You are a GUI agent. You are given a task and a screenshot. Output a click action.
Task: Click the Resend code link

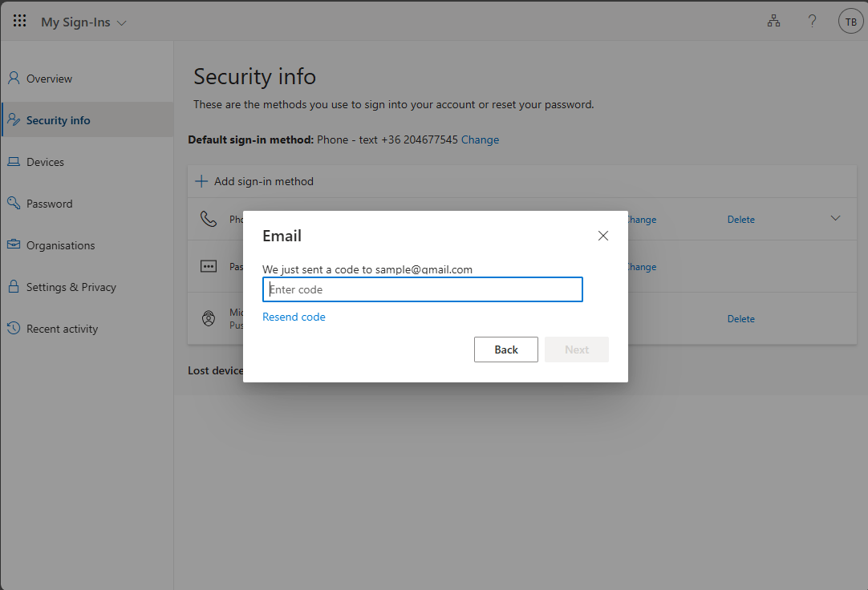pos(294,317)
